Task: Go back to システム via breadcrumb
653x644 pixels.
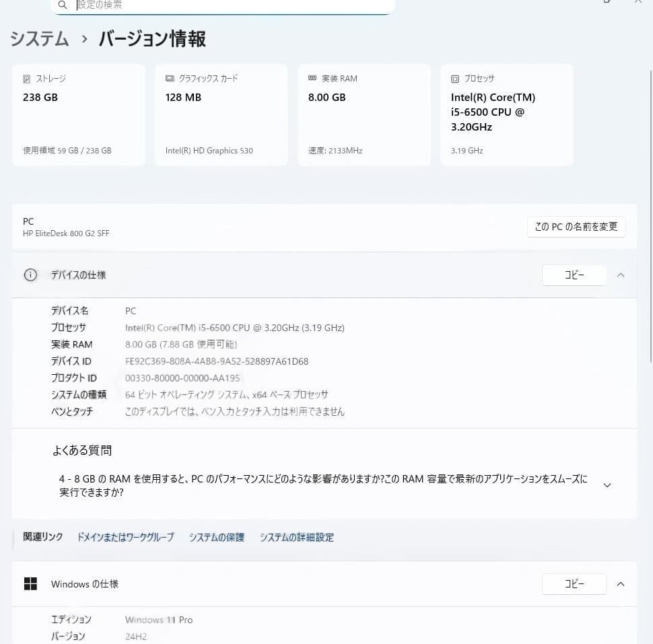Action: tap(38, 39)
